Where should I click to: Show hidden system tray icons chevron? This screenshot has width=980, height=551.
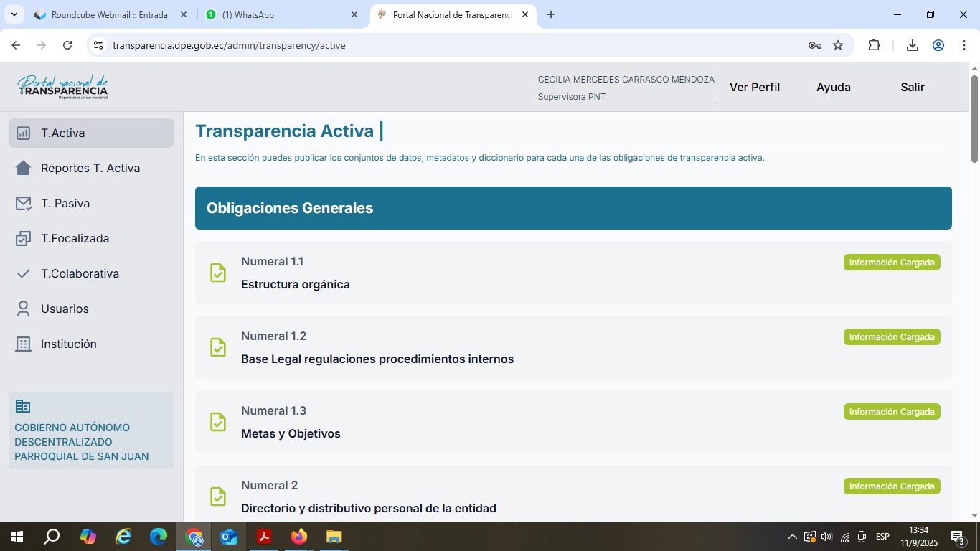[792, 537]
